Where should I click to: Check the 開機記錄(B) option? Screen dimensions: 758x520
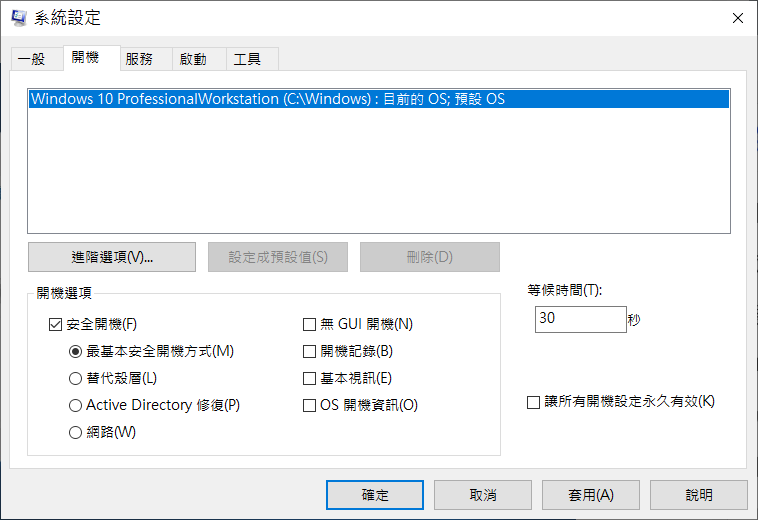309,351
